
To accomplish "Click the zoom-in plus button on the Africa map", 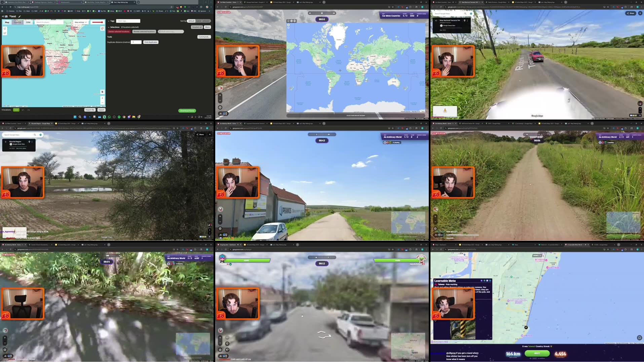I will [x=102, y=98].
